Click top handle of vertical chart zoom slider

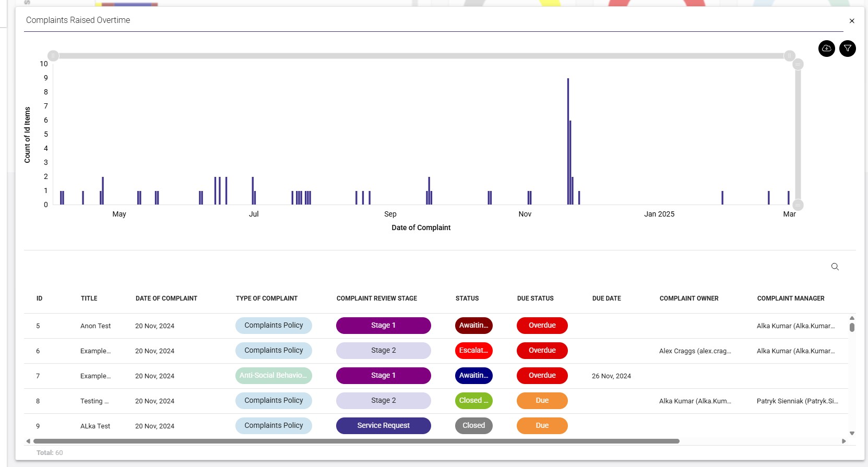point(798,64)
